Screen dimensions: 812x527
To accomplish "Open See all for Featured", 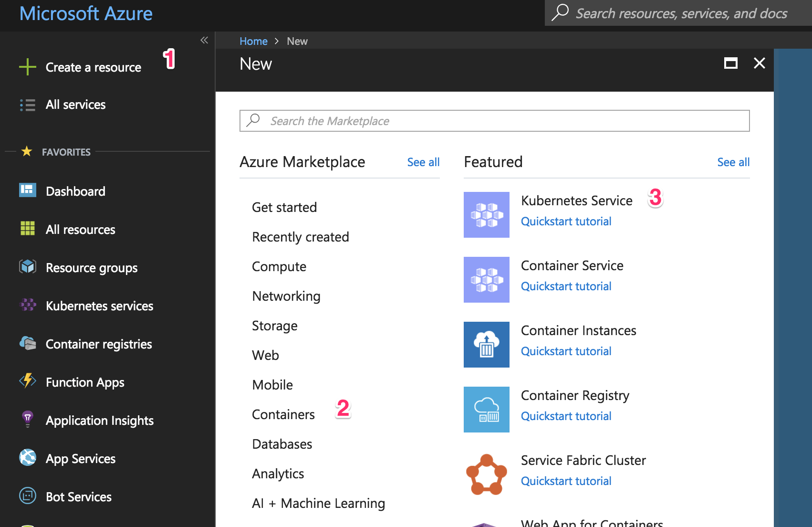I will (733, 162).
